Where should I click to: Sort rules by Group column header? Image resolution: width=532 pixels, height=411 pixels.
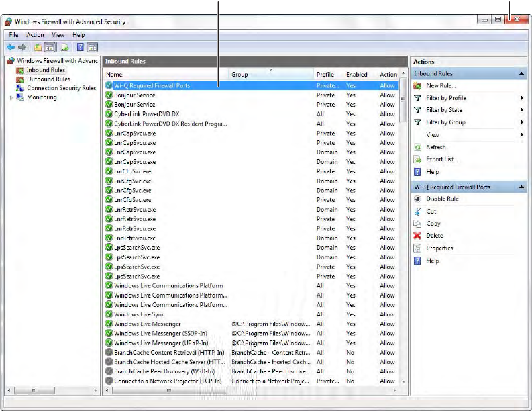[x=272, y=75]
